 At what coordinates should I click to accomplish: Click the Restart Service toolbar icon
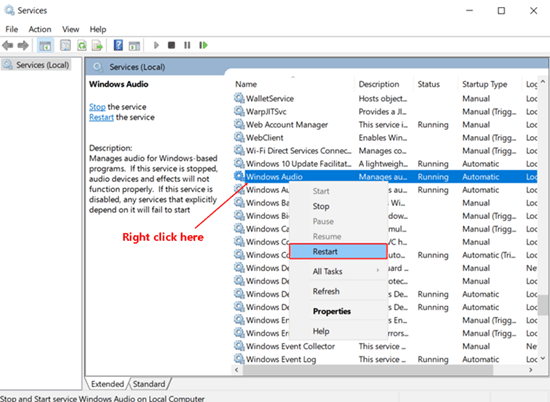pyautogui.click(x=203, y=45)
